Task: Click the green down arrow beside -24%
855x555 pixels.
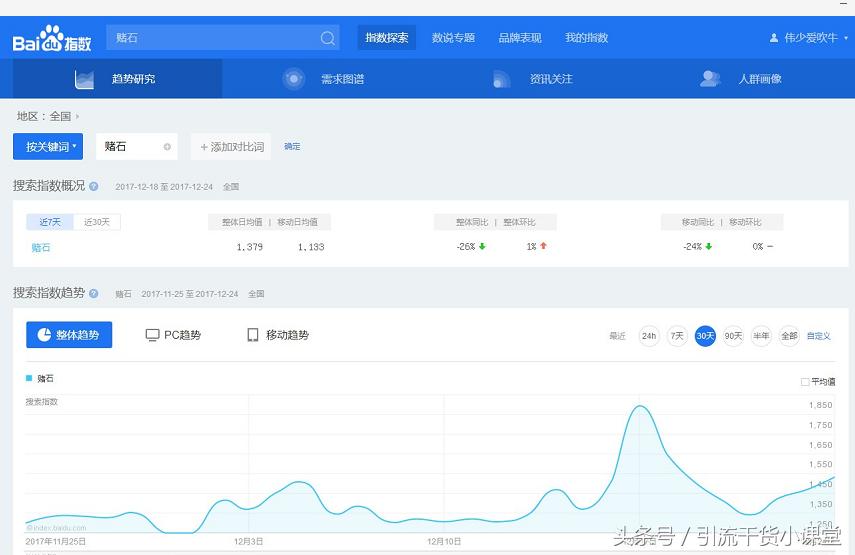Action: (709, 246)
